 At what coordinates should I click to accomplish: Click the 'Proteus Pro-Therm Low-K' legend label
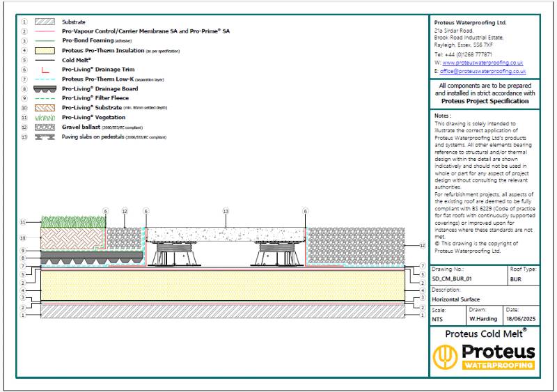[97, 79]
